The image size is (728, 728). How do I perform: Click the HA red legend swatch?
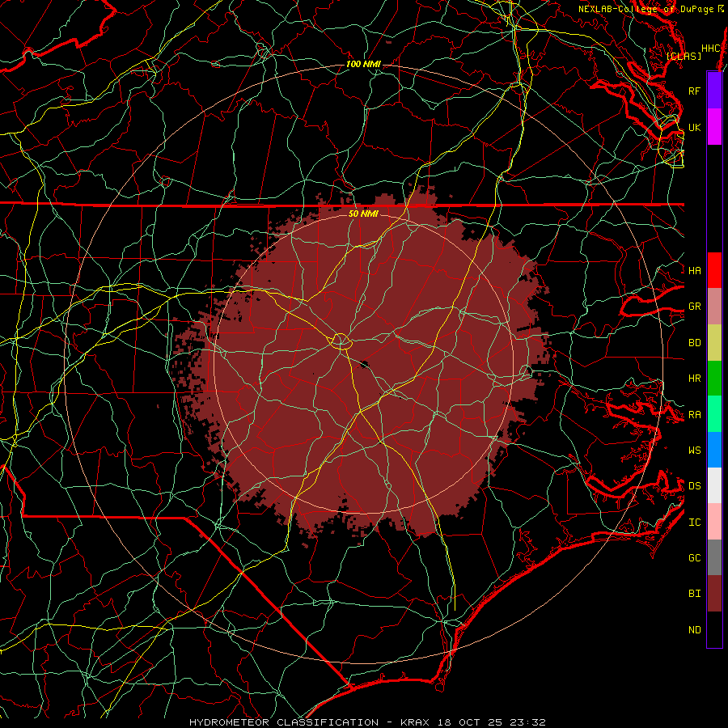click(714, 270)
